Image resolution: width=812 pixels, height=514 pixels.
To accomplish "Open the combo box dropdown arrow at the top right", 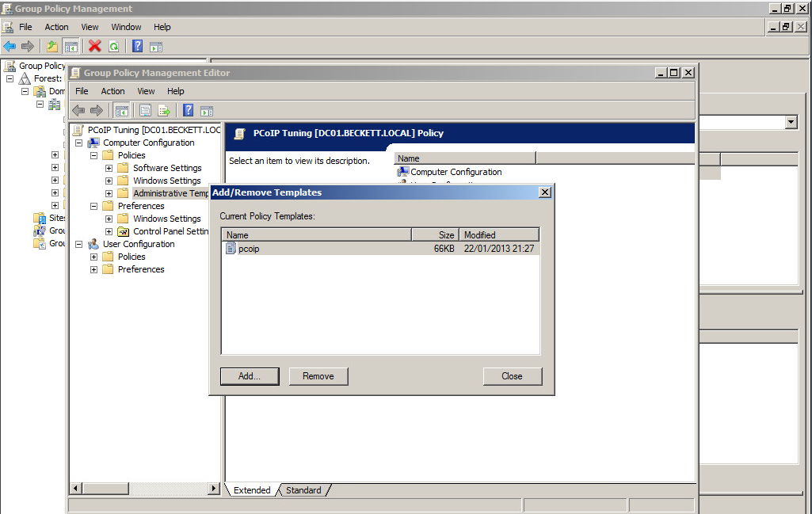I will coord(790,122).
